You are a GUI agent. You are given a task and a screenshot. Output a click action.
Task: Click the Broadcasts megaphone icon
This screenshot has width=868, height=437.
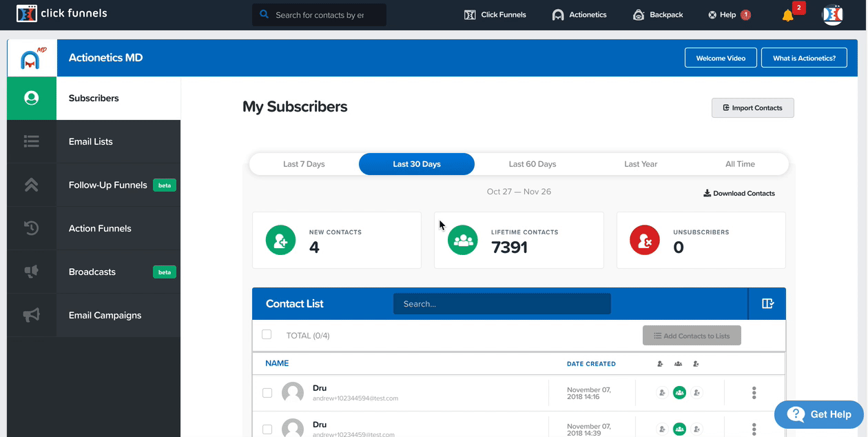click(x=32, y=272)
